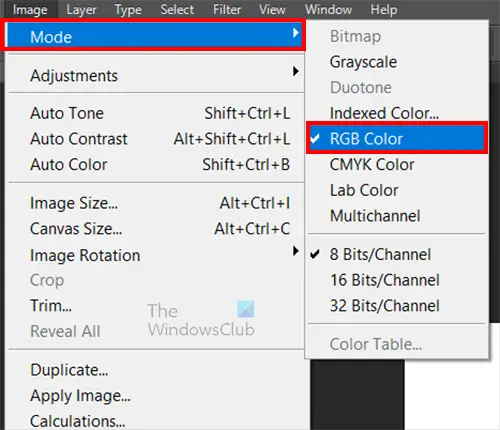The image size is (500, 430).
Task: Select 8 Bits/Channel depth option
Action: [x=397, y=254]
